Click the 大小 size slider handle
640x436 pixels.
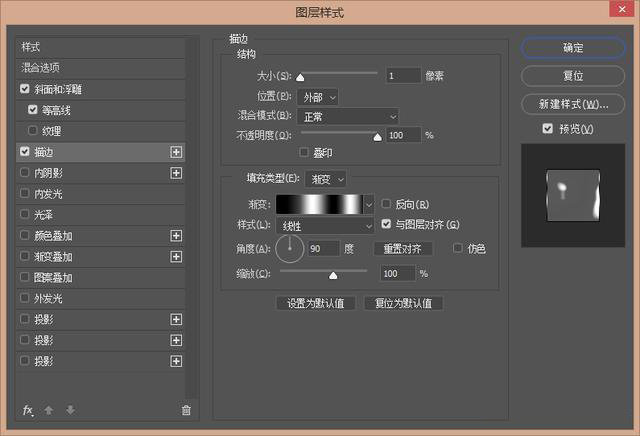point(300,77)
